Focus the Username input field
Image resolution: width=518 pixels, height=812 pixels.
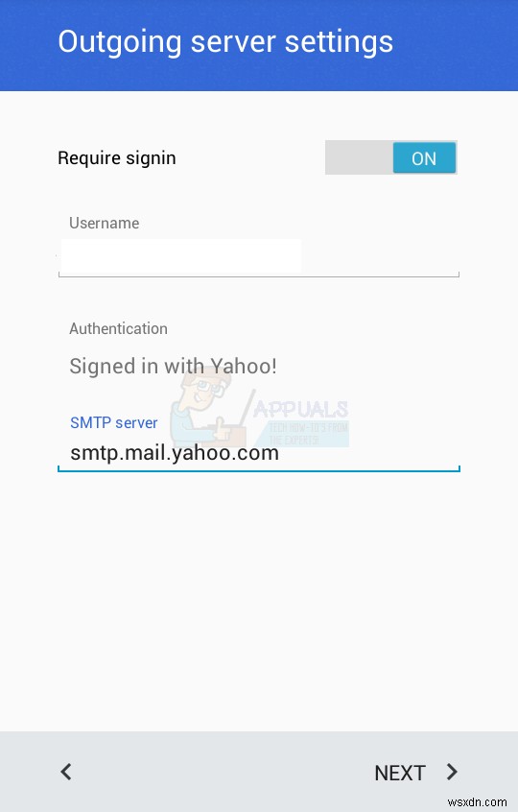259,257
